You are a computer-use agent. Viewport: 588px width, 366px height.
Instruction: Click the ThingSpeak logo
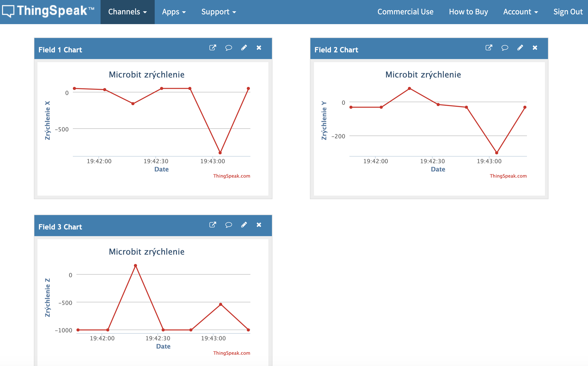pyautogui.click(x=48, y=11)
